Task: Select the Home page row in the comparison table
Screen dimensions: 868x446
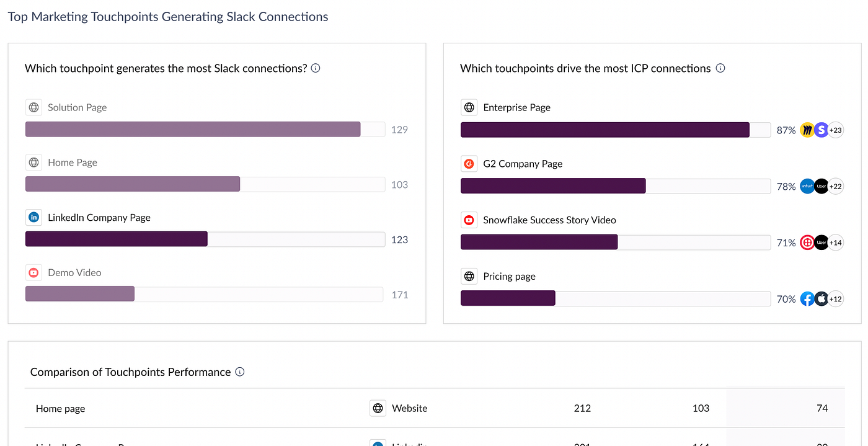Action: pos(60,408)
